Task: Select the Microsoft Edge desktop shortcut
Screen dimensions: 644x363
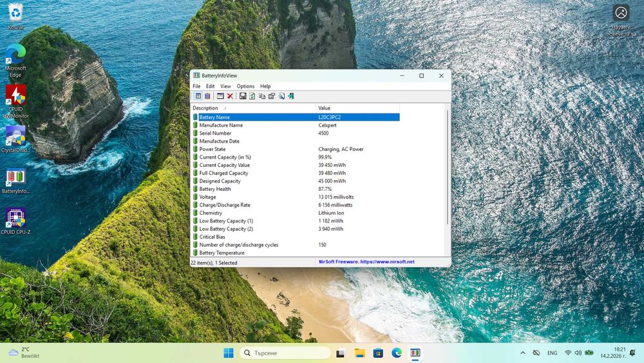Action: click(x=15, y=61)
